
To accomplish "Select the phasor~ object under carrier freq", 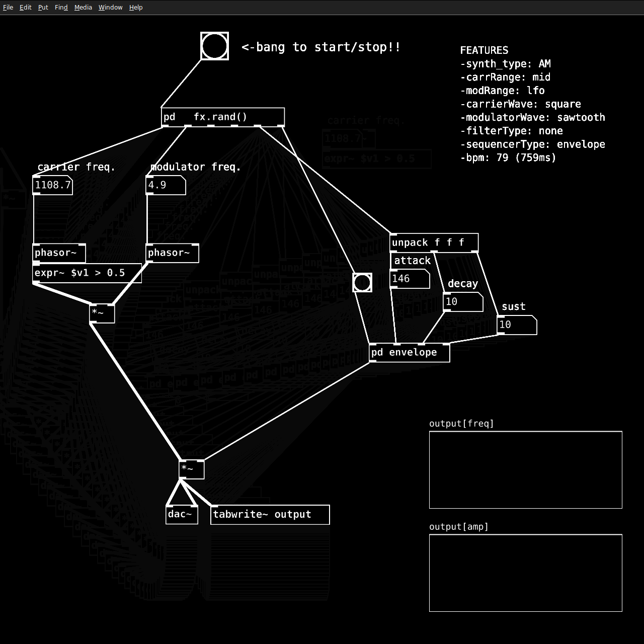I will (x=59, y=253).
